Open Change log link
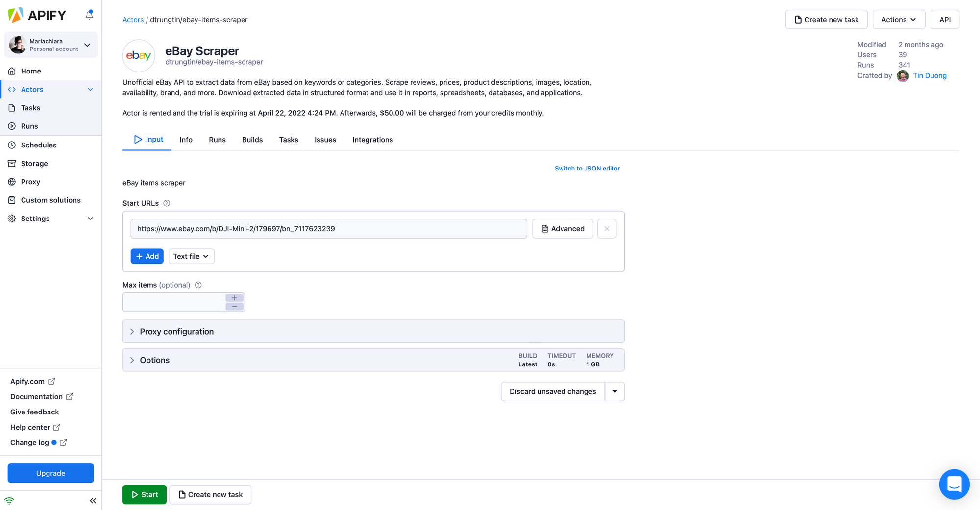The height and width of the screenshot is (510, 980). 38,442
